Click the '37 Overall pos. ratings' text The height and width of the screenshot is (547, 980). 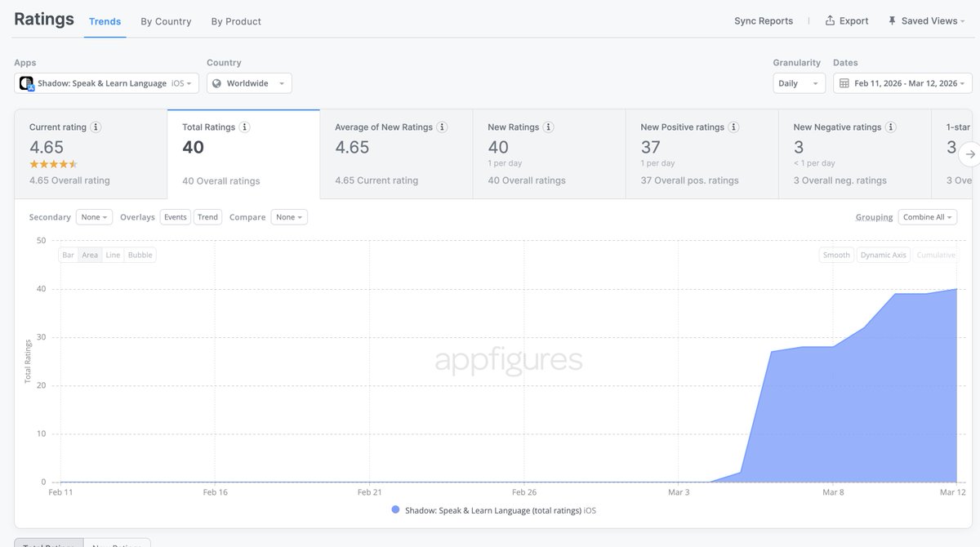(x=689, y=180)
